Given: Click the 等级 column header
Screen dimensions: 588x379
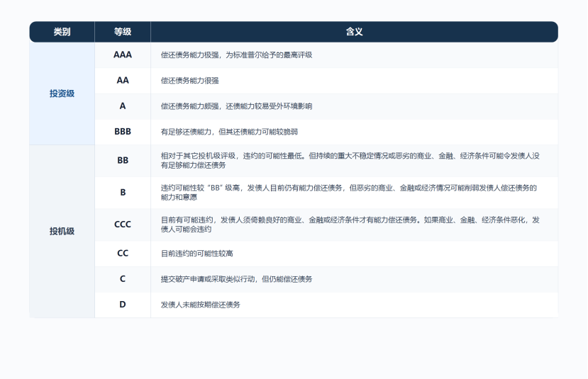Looking at the screenshot, I should coord(123,32).
